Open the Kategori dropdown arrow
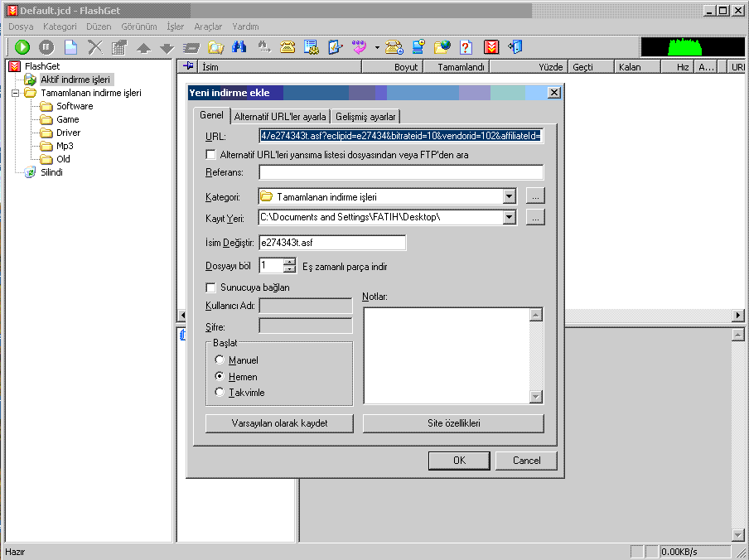Screen dimensions: 749x560 coord(510,196)
